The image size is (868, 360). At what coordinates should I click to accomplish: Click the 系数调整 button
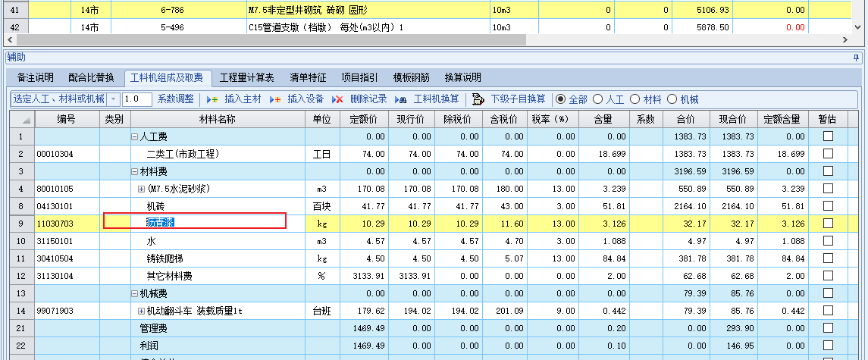point(175,99)
